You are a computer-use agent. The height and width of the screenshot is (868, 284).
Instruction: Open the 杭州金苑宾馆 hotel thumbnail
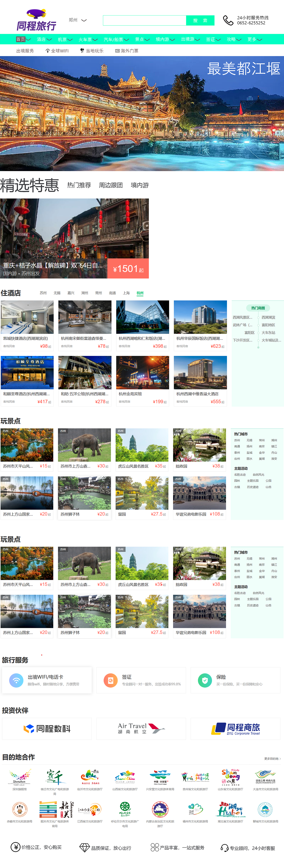[x=142, y=373]
